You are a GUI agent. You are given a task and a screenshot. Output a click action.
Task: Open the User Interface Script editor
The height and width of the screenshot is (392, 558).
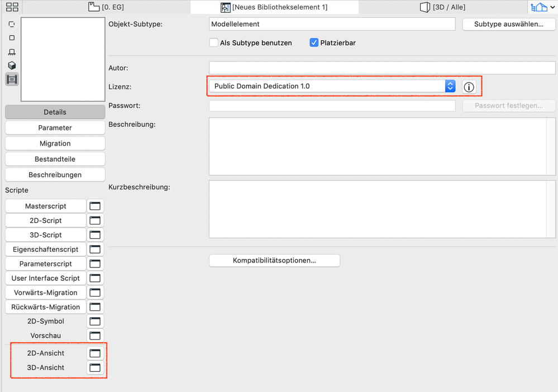coord(46,278)
